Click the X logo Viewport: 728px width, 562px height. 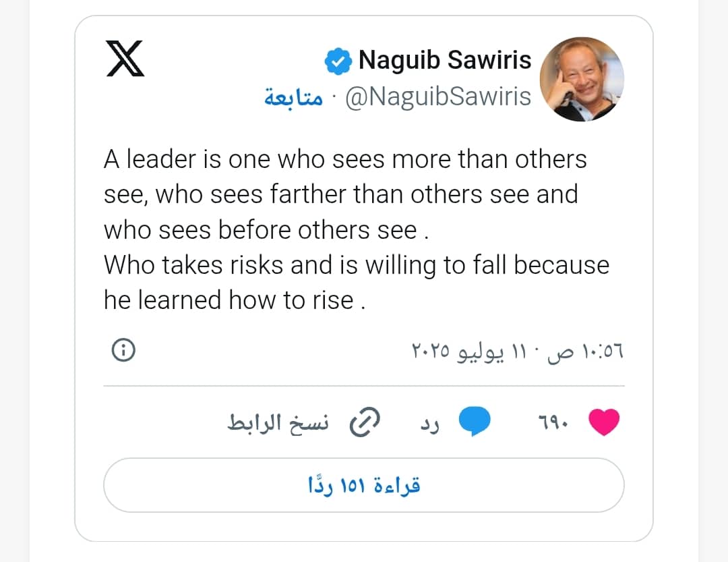coord(125,58)
